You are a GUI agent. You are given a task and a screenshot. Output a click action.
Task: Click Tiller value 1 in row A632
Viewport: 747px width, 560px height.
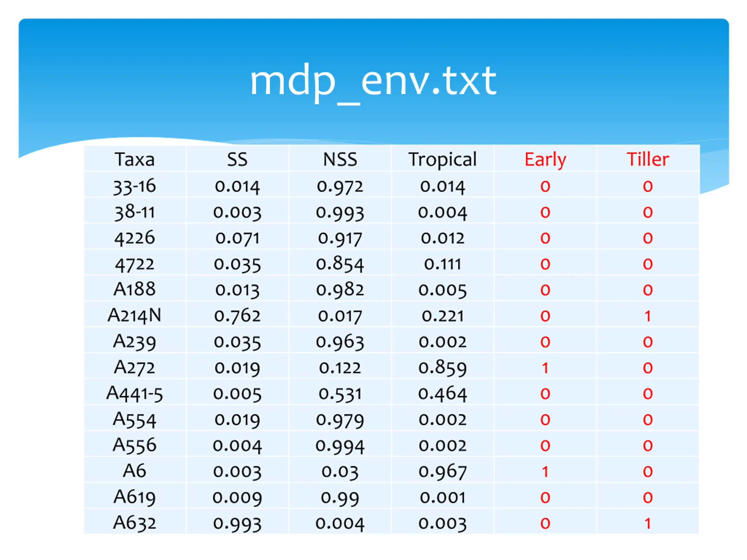coord(648,524)
